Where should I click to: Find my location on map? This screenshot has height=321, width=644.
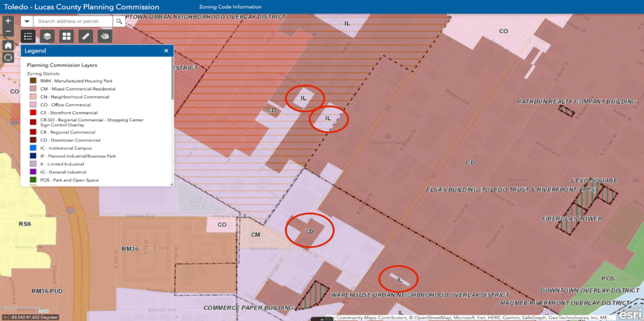coord(8,57)
